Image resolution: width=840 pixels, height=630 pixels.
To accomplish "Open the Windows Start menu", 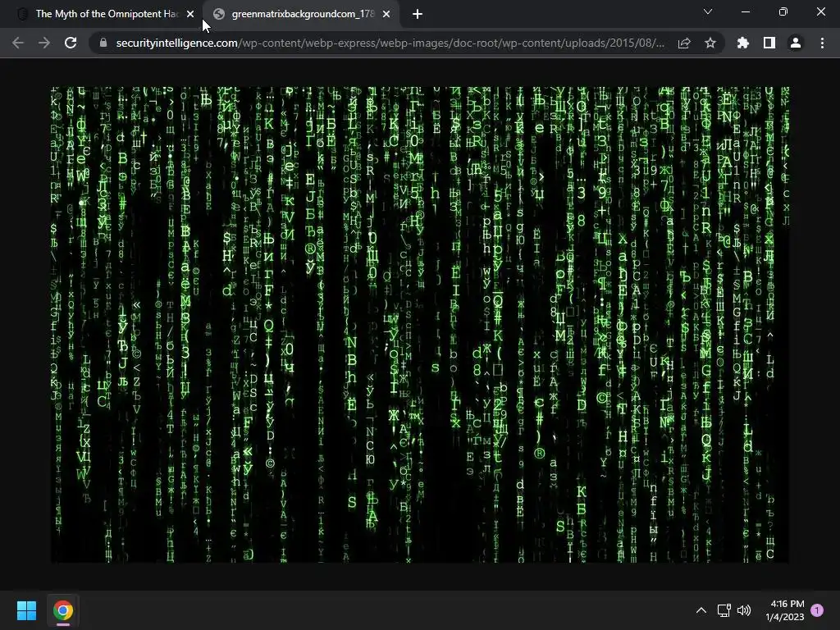I will (26, 610).
